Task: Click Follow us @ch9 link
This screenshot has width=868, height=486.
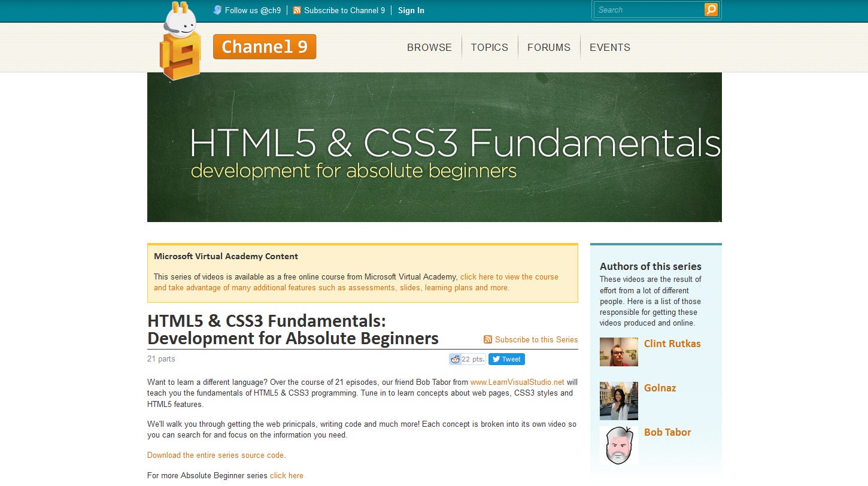Action: (x=253, y=10)
